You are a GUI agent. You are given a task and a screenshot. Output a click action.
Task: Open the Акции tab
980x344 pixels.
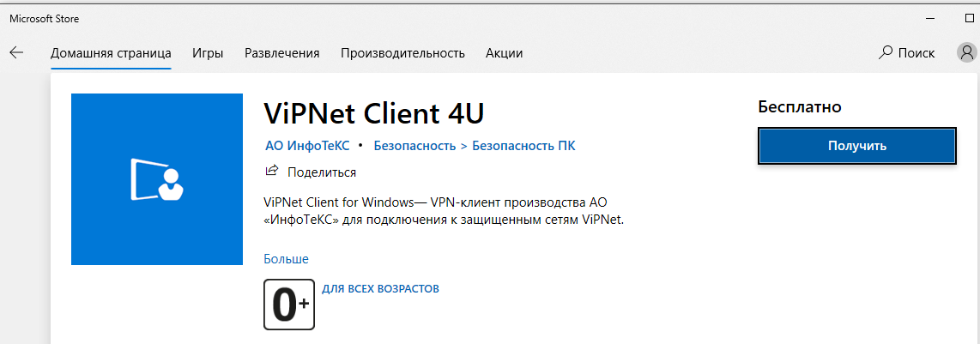click(504, 53)
